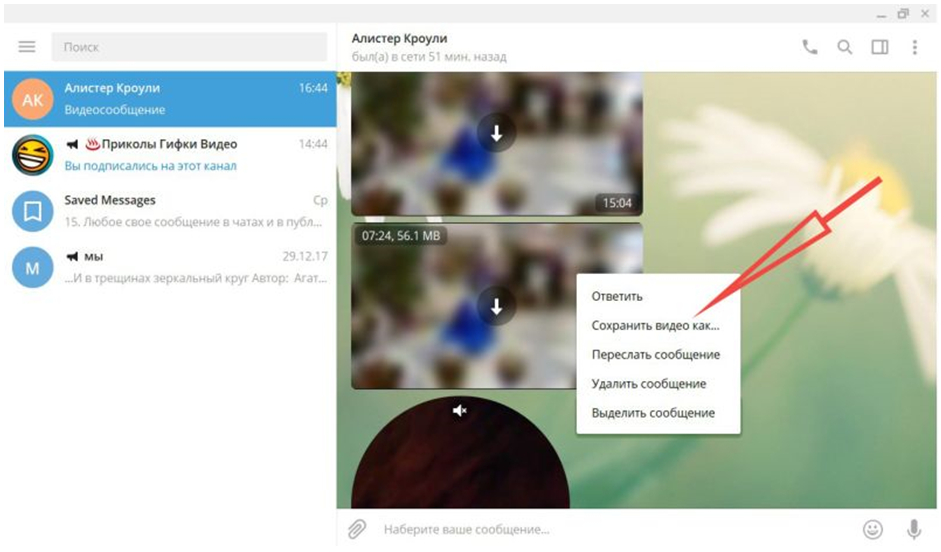Click the M avatar of мы

pos(32,267)
